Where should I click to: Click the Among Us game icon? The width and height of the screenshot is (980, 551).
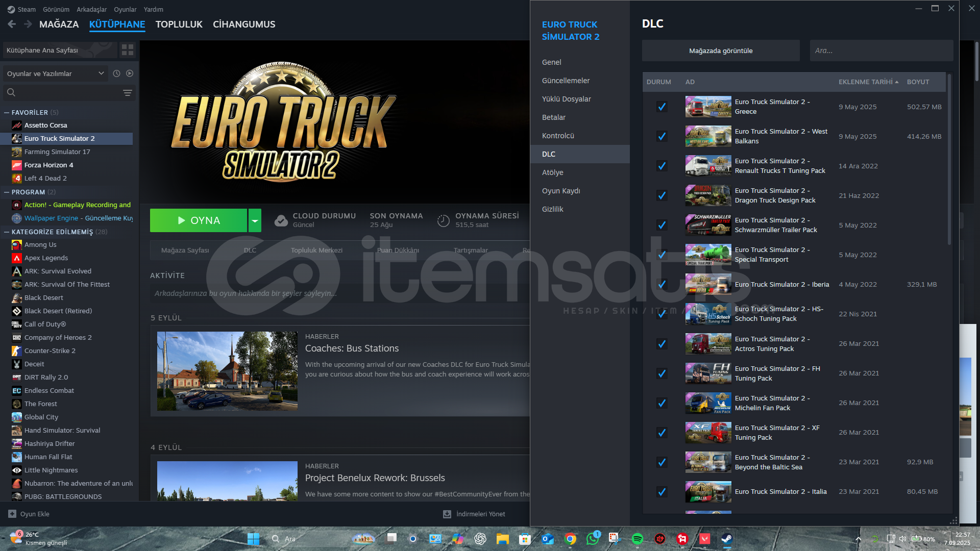click(x=17, y=245)
